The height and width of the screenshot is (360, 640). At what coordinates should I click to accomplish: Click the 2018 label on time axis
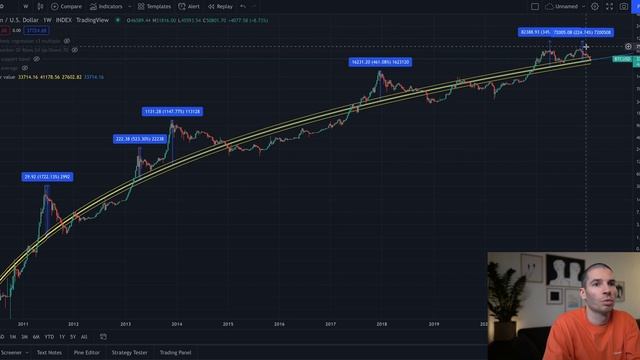click(382, 324)
